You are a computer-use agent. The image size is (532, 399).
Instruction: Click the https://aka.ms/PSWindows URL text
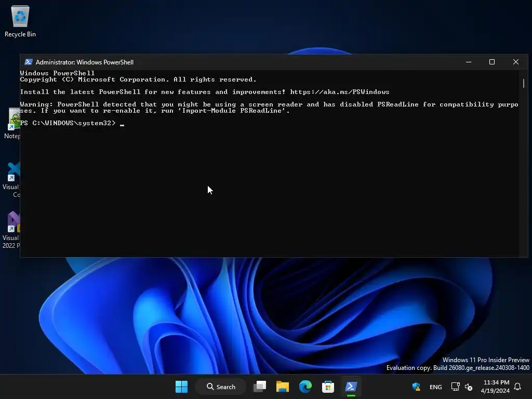(x=340, y=92)
